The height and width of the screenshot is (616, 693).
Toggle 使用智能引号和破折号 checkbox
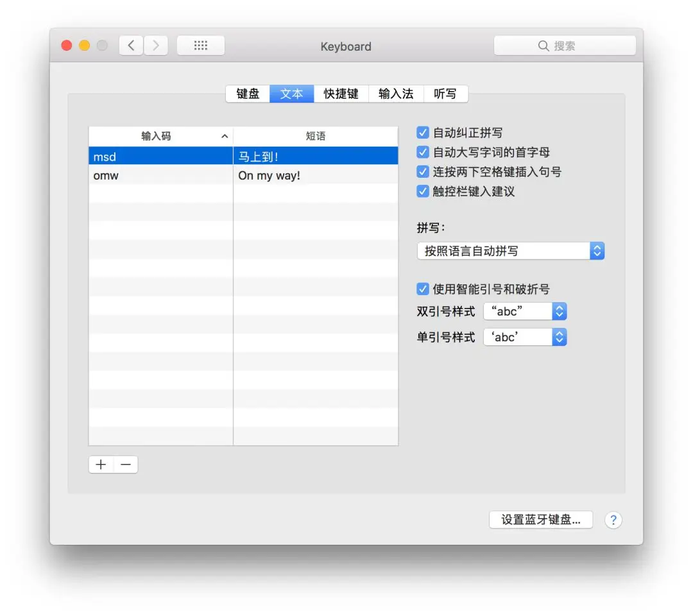(422, 289)
